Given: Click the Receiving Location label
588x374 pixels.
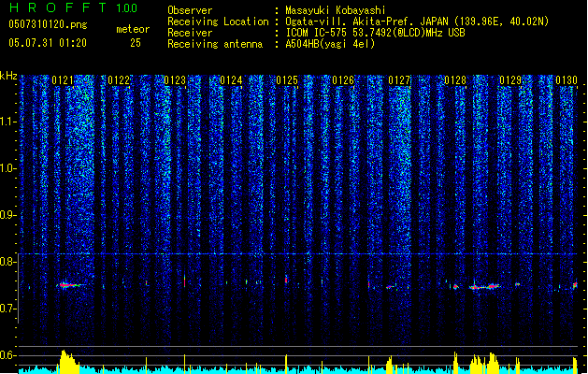Looking at the screenshot, I should click(218, 22).
